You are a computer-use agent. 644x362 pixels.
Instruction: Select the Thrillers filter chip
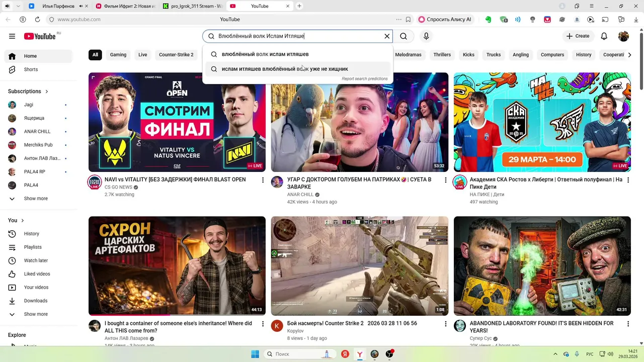(x=442, y=55)
